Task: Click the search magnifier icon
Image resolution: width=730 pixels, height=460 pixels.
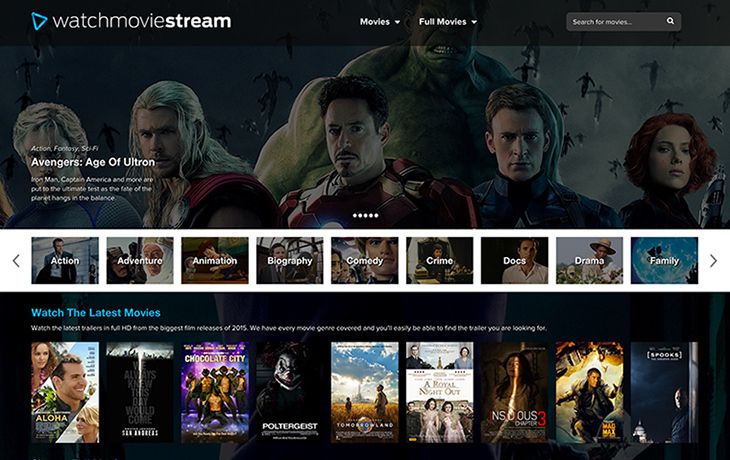Action: (670, 21)
